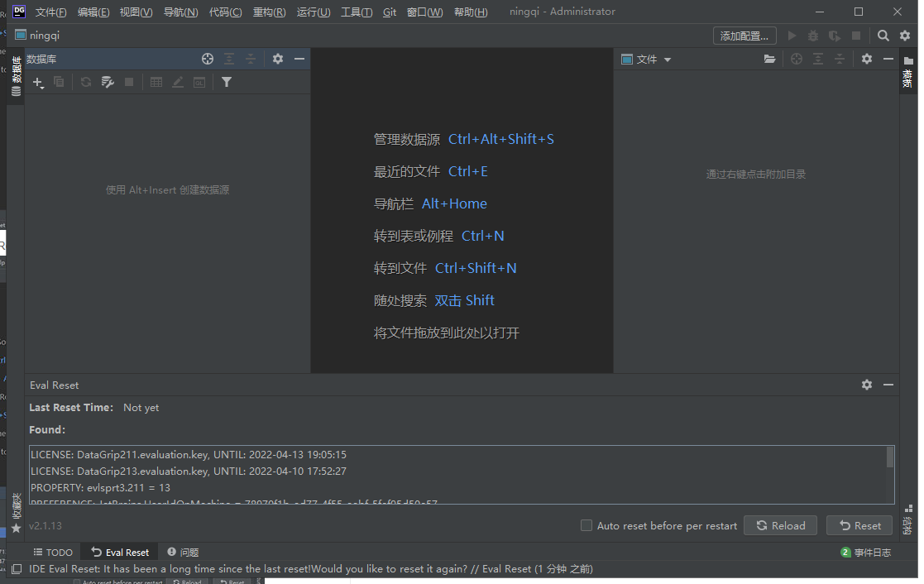The height and width of the screenshot is (584, 924).
Task: Click the Reload button
Action: point(780,525)
